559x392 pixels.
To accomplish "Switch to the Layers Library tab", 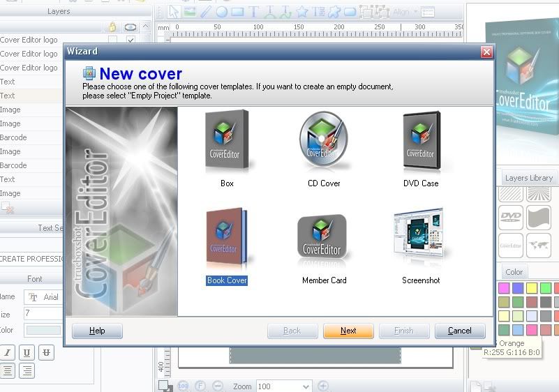I will (529, 178).
